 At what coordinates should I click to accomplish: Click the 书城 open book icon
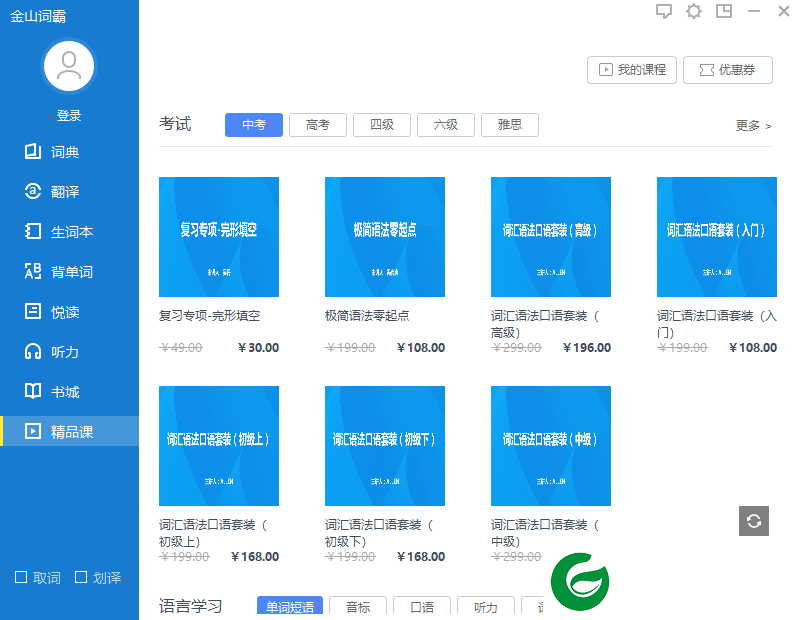coord(33,391)
